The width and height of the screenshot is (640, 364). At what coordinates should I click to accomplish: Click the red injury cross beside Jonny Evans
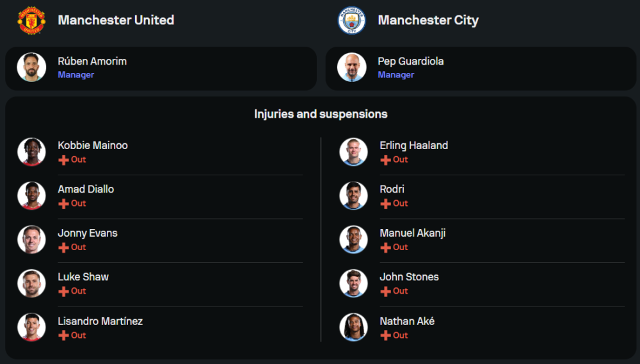63,248
